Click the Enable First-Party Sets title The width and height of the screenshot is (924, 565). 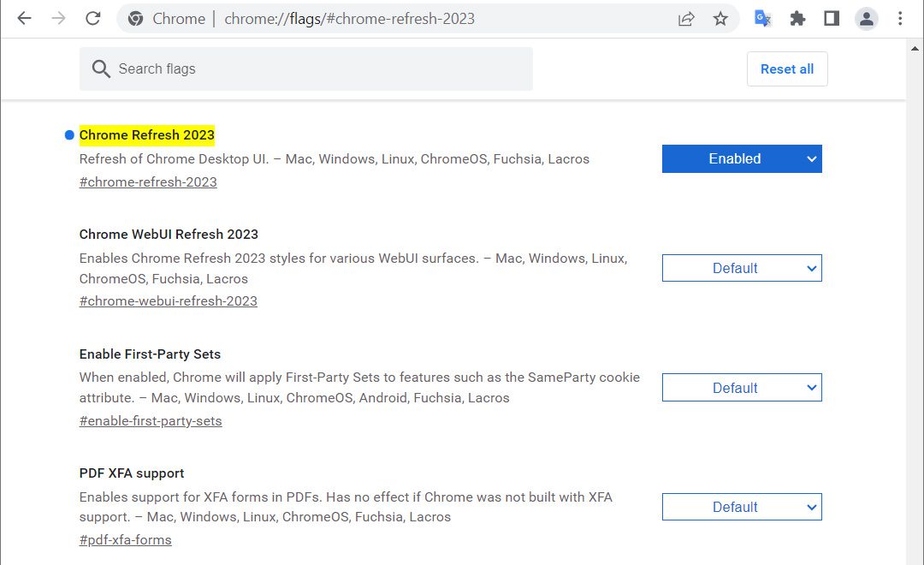pyautogui.click(x=150, y=354)
